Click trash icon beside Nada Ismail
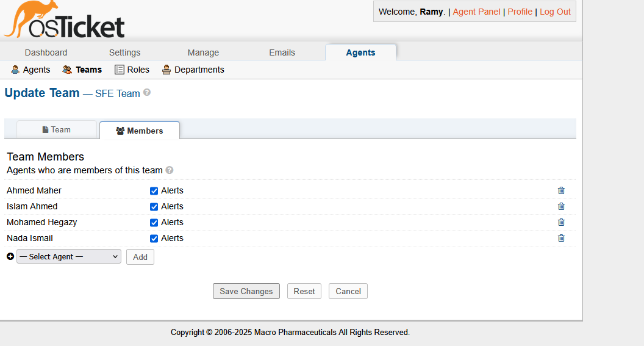The height and width of the screenshot is (346, 644). 561,238
